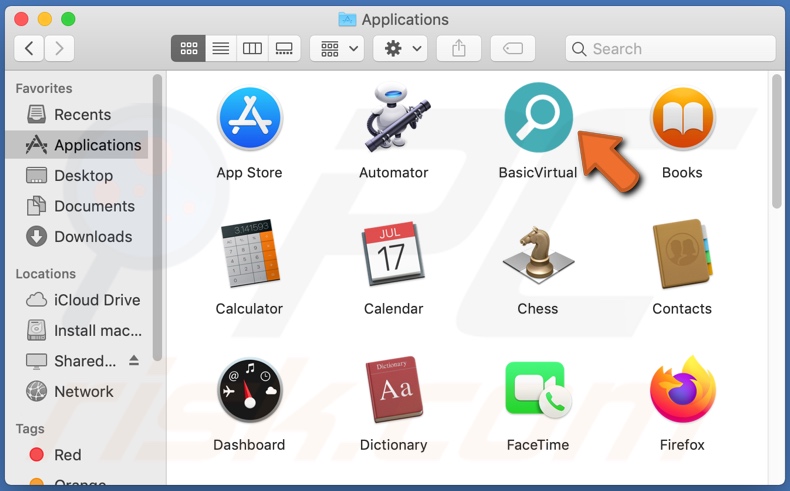Click the BasicVirtual label text

tap(538, 172)
